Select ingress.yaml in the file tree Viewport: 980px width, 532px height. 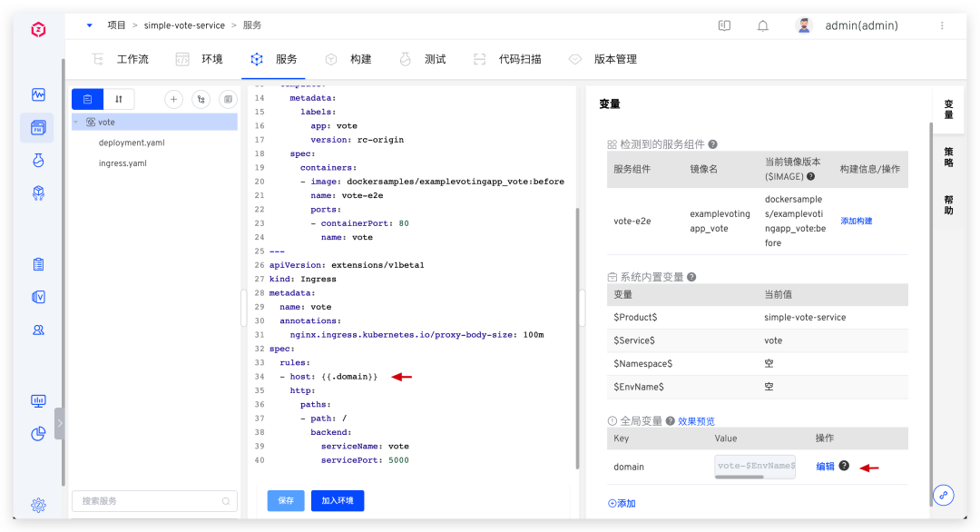pos(122,163)
